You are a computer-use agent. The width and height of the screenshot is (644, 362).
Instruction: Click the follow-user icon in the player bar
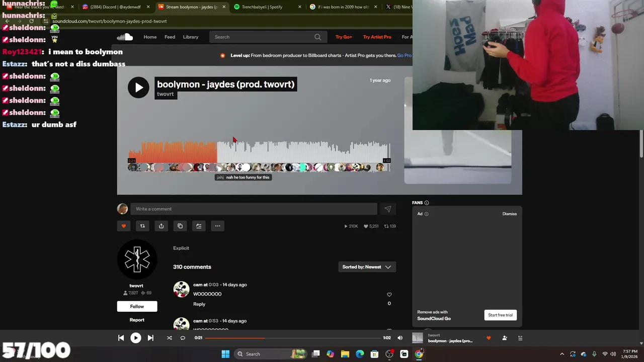coord(505,338)
